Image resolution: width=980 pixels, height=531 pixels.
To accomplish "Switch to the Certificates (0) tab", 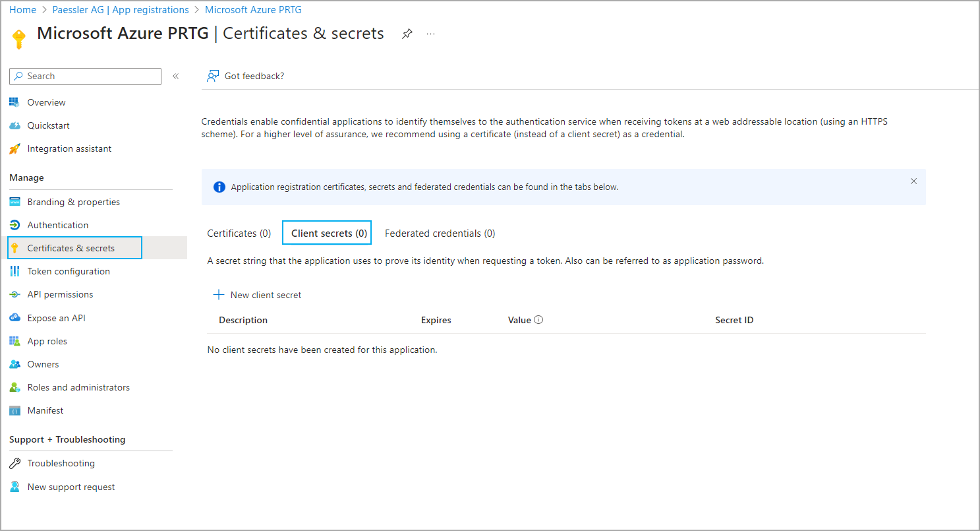I will click(x=239, y=233).
